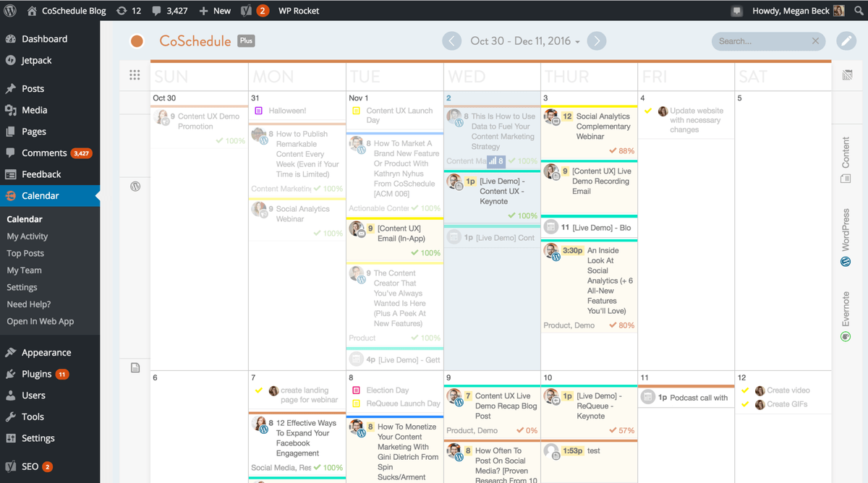Click the purple Halloween! note icon

(x=258, y=111)
